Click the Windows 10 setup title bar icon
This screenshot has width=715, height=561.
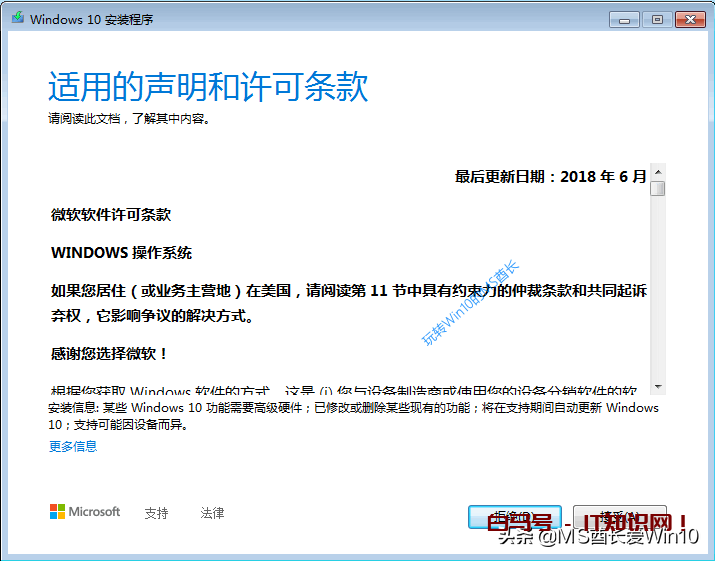click(x=17, y=19)
